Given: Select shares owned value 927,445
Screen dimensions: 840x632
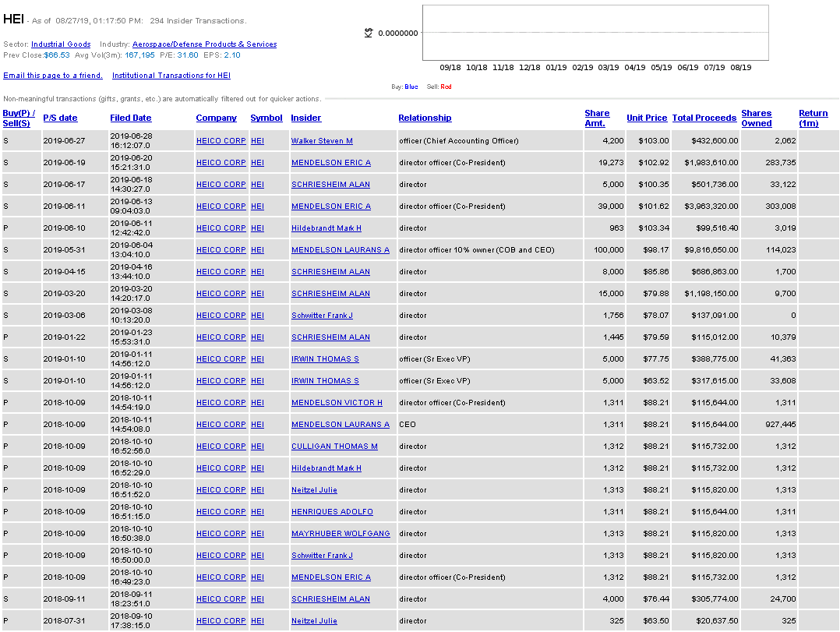Looking at the screenshot, I should click(x=781, y=425).
